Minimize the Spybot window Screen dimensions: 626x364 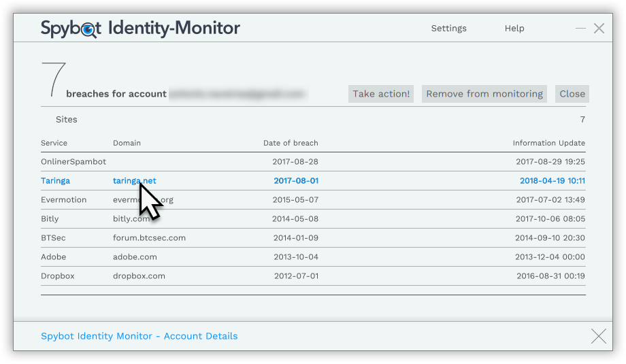pyautogui.click(x=580, y=29)
